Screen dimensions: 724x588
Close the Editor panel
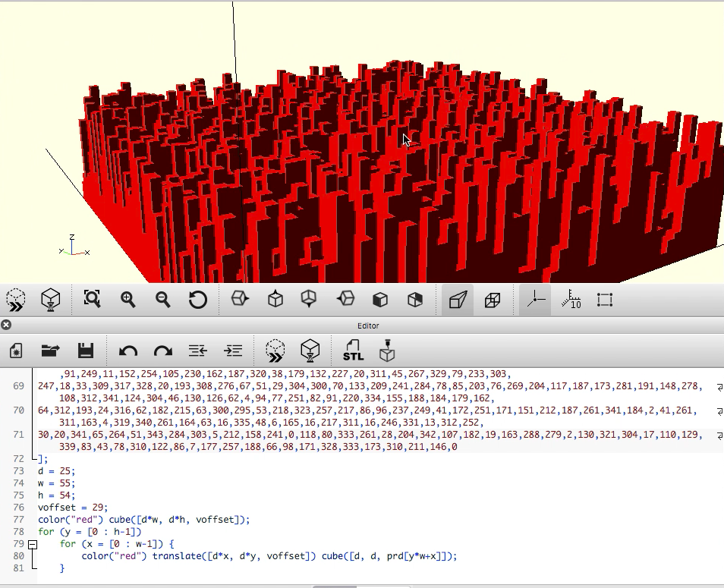(6, 325)
